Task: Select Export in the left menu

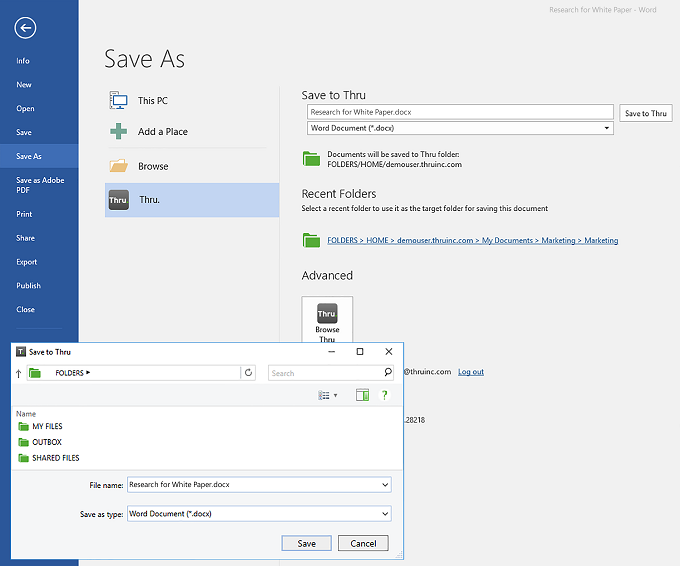Action: click(x=26, y=262)
